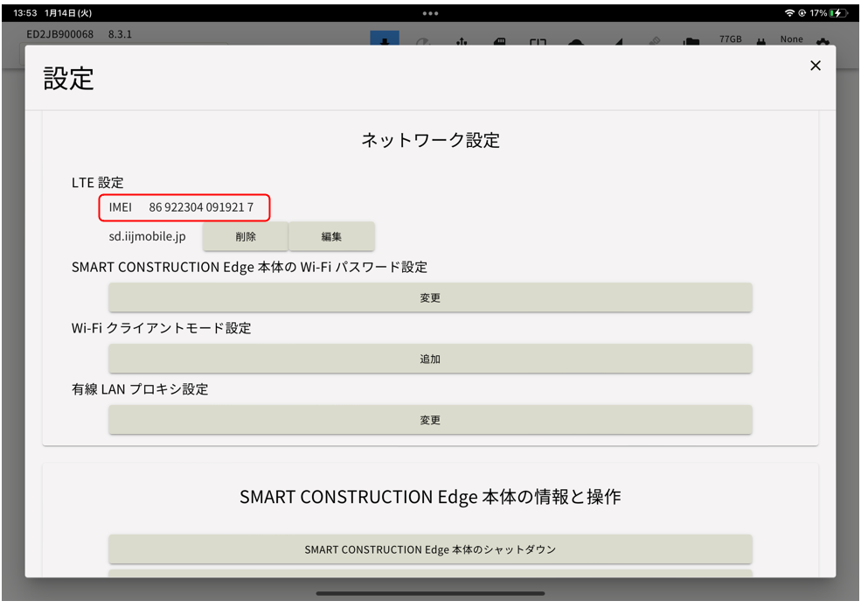Tap the cloud icon in top toolbar

pyautogui.click(x=577, y=41)
